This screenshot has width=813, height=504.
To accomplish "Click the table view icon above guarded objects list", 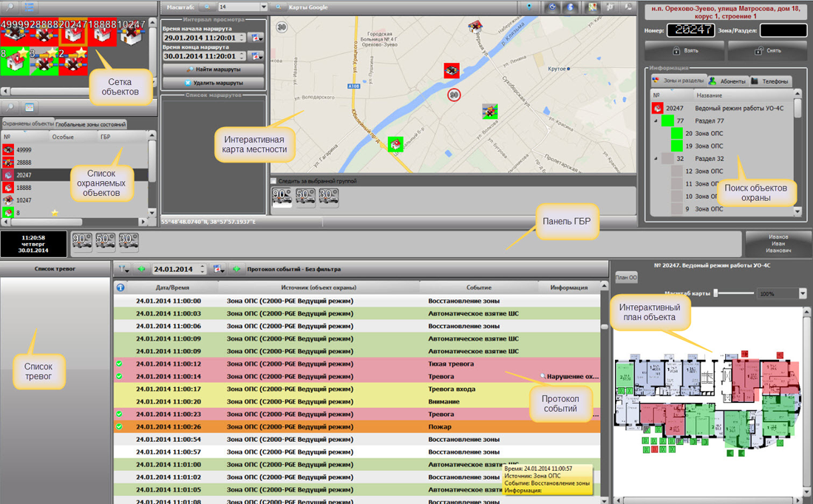I will pos(30,108).
